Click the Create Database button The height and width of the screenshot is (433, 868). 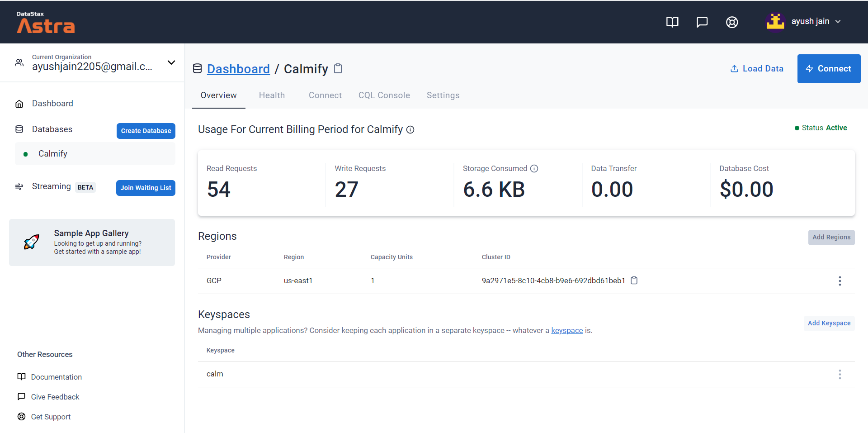point(146,131)
